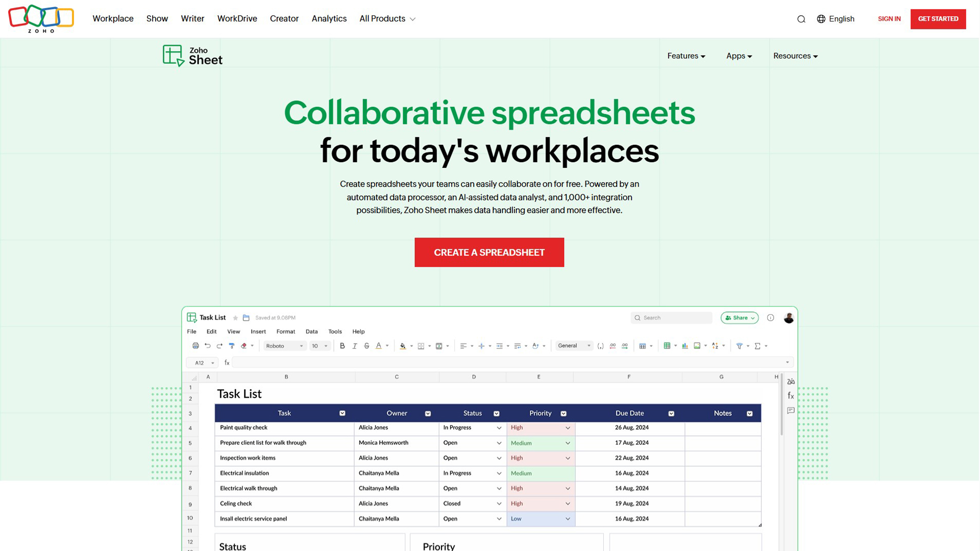980x551 pixels.
Task: Click the horizontal align icon
Action: pos(463,346)
